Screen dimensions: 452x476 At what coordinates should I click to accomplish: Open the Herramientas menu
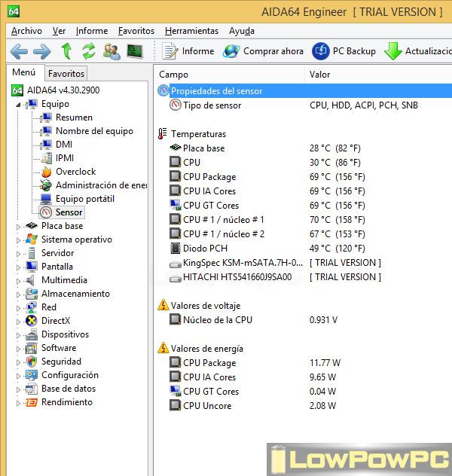191,31
